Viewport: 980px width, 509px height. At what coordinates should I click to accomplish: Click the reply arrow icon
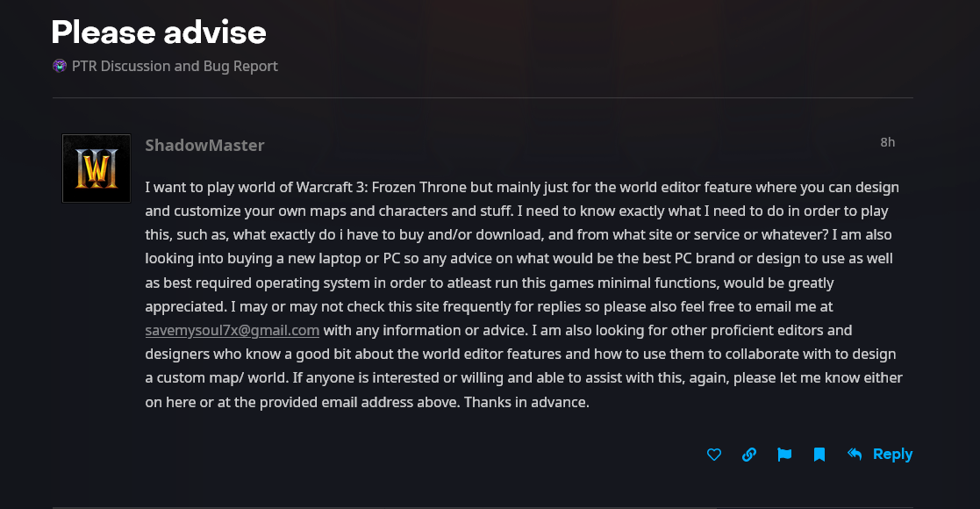coord(855,454)
